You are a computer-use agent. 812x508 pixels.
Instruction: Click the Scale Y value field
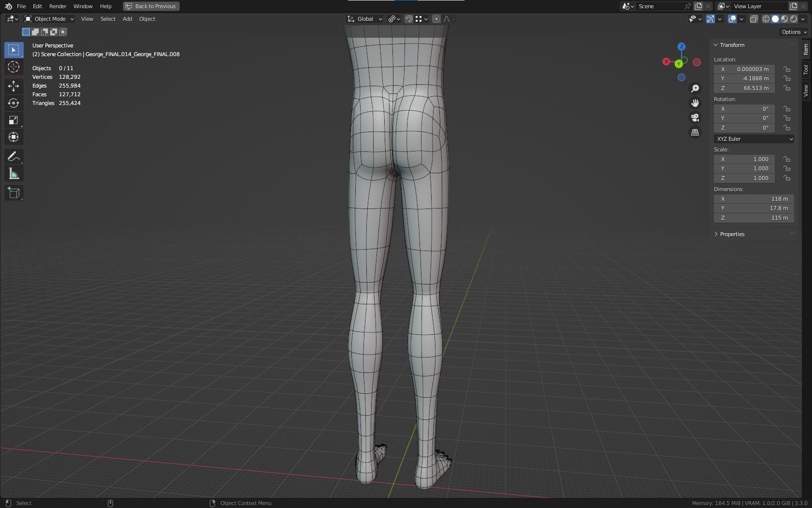click(744, 168)
